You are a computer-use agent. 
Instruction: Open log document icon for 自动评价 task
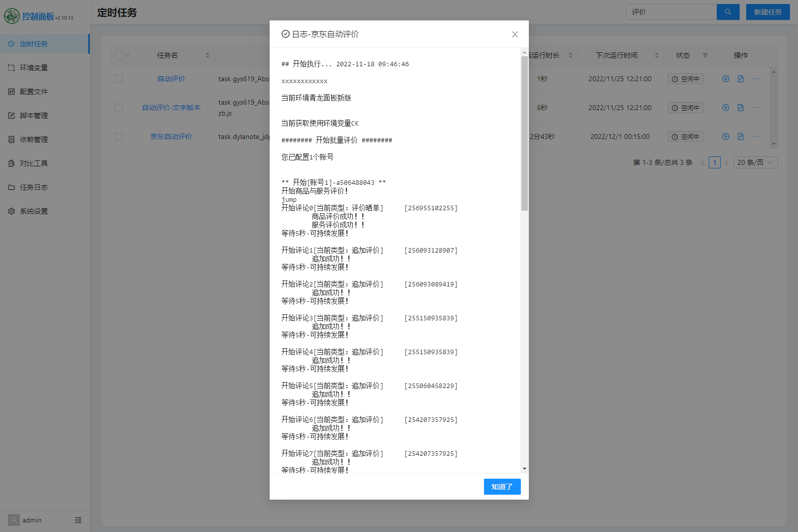741,79
